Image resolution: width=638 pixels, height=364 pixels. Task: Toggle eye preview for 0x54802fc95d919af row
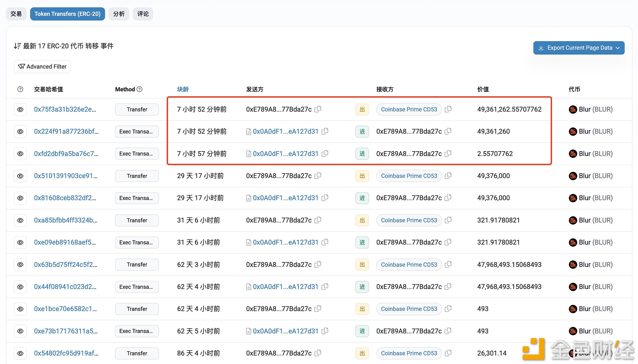click(20, 353)
